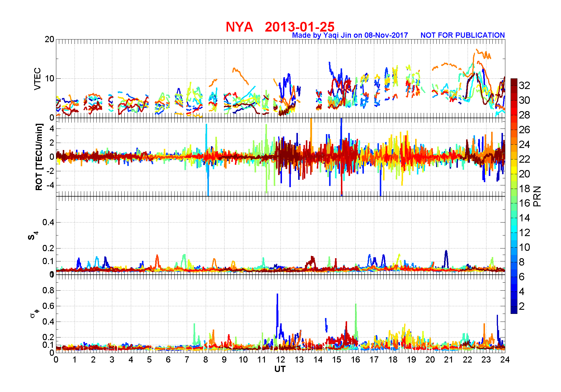The width and height of the screenshot is (561, 392).
Task: Click the ROT axis tick label 2
Action: [x=52, y=143]
